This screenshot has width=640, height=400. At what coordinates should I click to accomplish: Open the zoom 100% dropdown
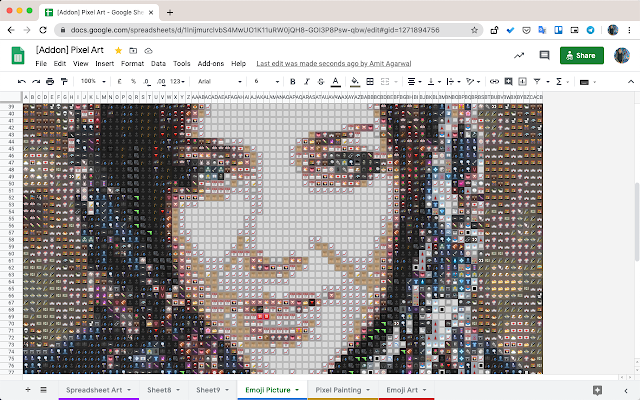click(93, 82)
